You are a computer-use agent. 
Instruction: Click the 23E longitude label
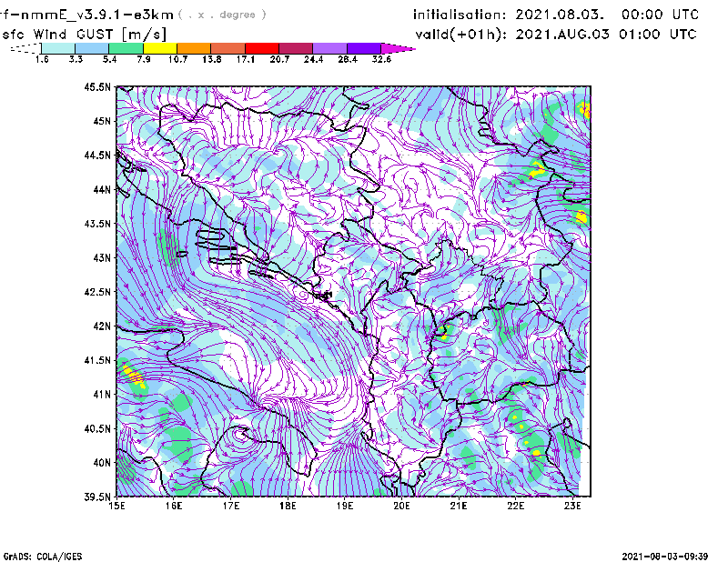572,506
